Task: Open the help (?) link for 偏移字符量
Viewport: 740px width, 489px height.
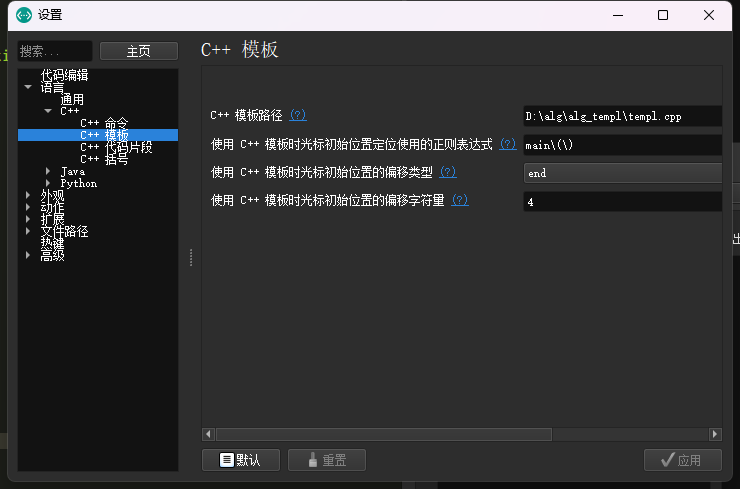Action: (460, 200)
